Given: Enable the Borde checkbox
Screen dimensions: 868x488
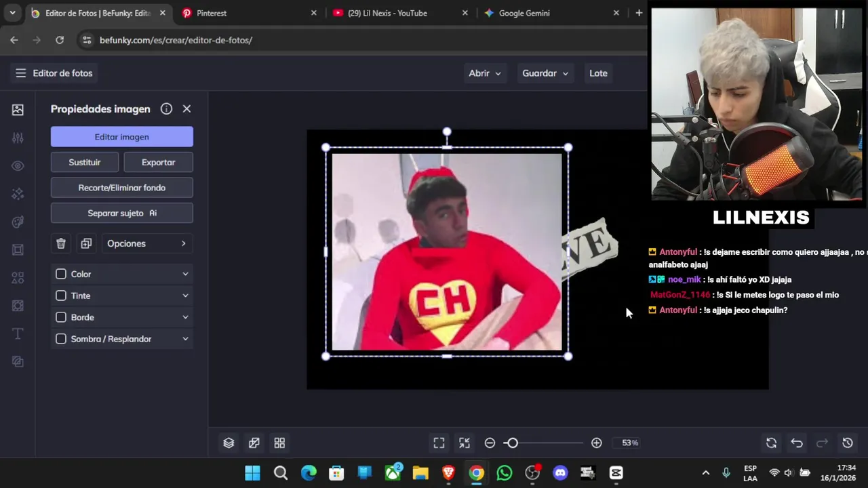Looking at the screenshot, I should point(61,317).
